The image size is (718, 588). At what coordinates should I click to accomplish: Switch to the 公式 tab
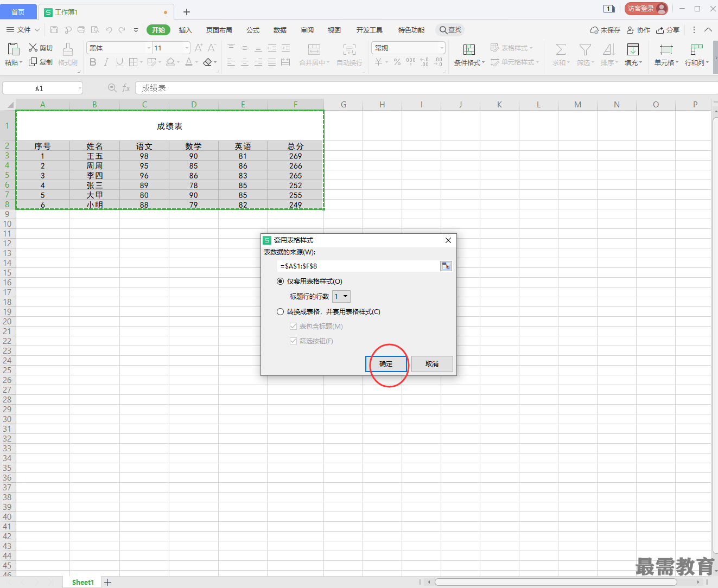[x=253, y=30]
